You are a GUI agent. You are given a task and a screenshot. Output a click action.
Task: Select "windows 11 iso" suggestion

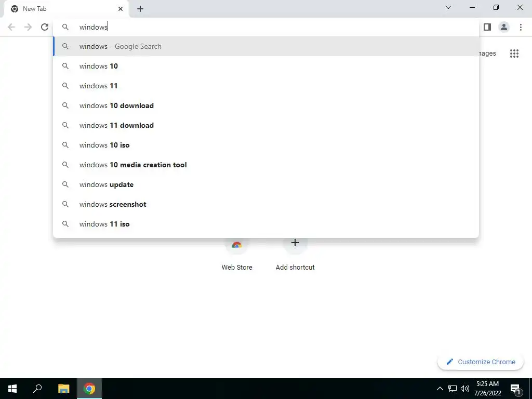266,224
